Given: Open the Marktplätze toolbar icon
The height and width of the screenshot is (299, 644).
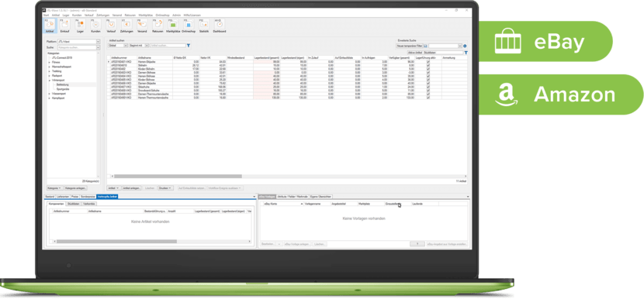Looking at the screenshot, I should coord(173,26).
